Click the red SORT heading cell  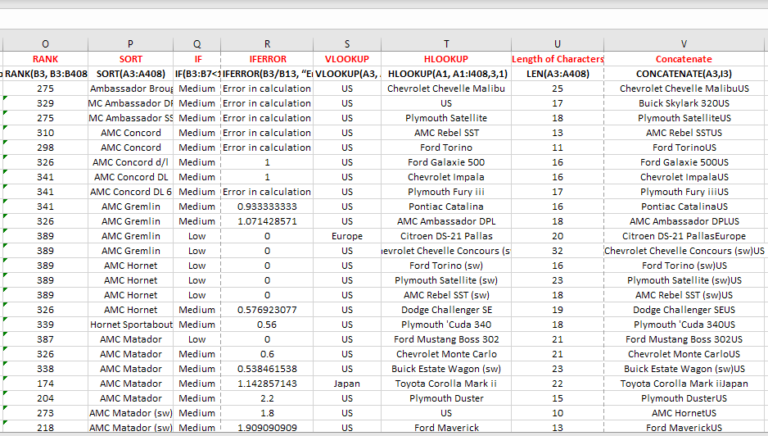click(131, 59)
